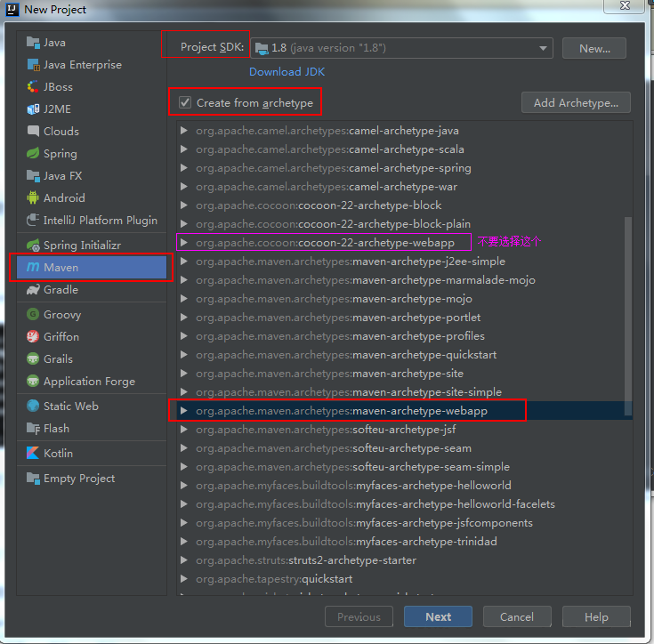Viewport: 654px width, 644px height.
Task: Select cocoon-22-archetype-webapp row
Action: point(404,243)
